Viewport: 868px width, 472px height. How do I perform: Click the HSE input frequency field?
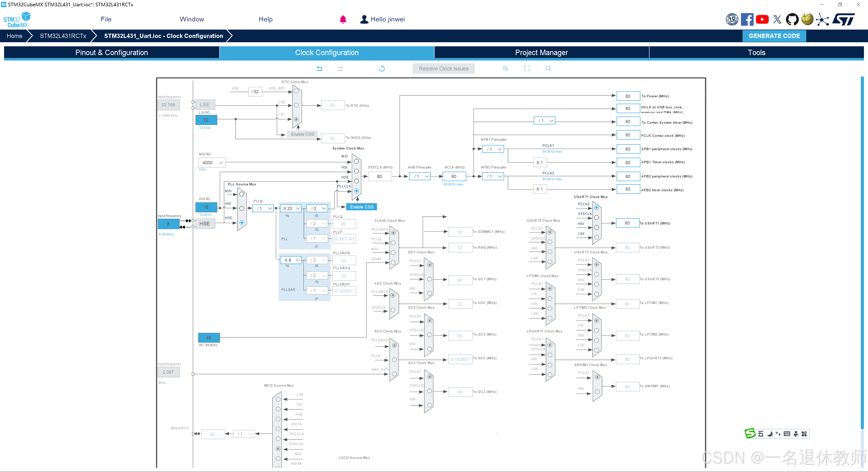168,224
